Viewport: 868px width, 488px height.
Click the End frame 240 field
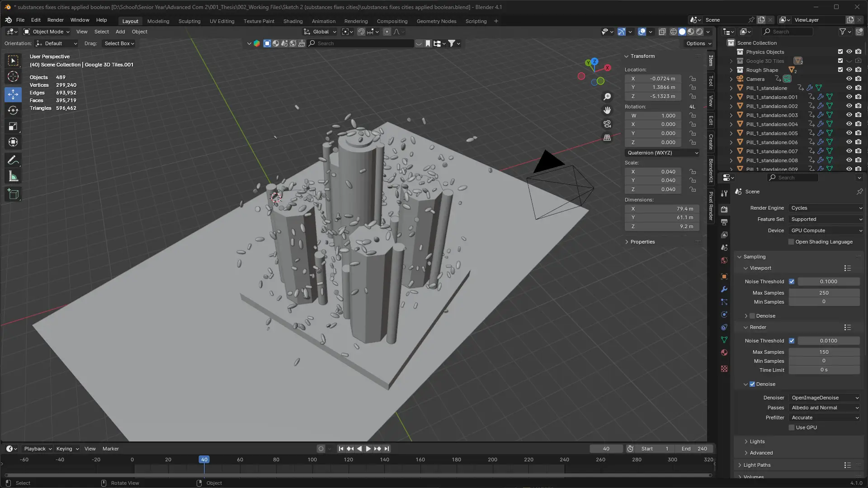point(694,449)
